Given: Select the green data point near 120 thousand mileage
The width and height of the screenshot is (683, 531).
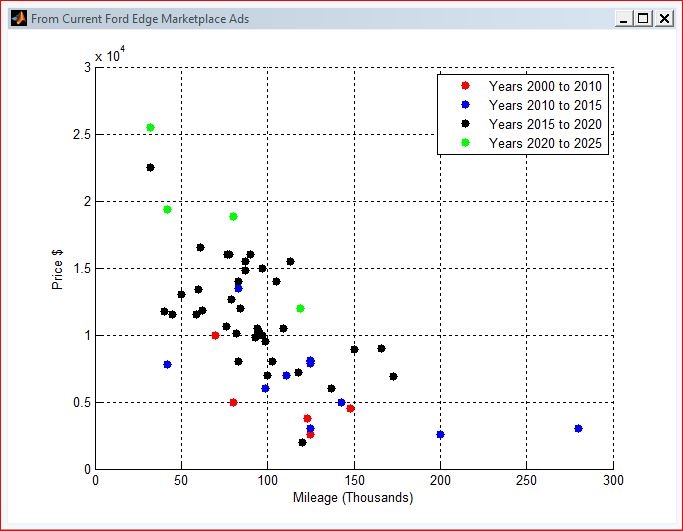Looking at the screenshot, I should [300, 308].
